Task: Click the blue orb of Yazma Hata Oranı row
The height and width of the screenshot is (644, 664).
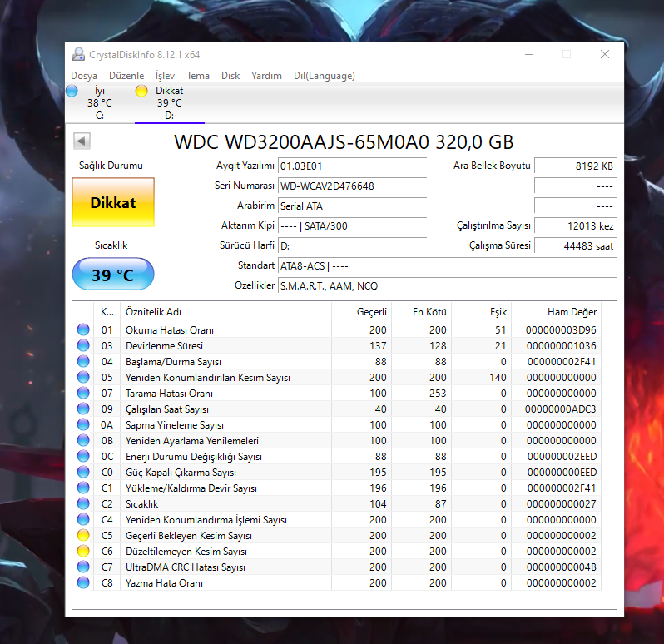Action: (x=83, y=582)
